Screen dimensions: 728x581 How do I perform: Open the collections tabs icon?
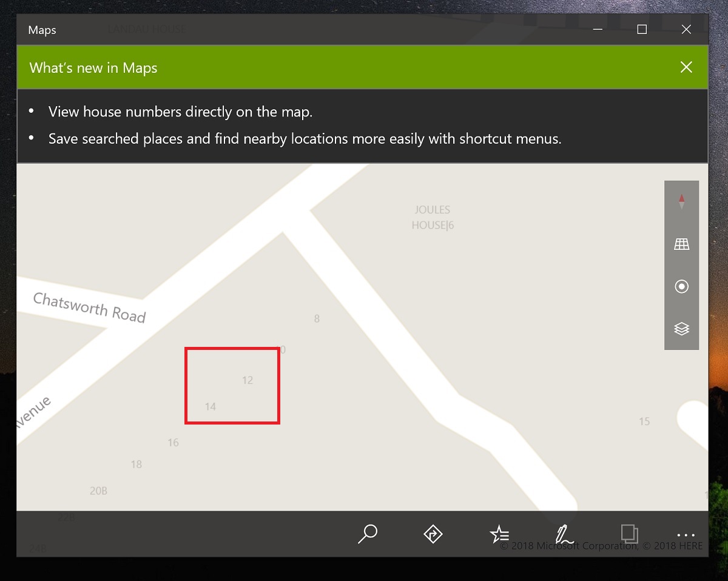pos(630,533)
